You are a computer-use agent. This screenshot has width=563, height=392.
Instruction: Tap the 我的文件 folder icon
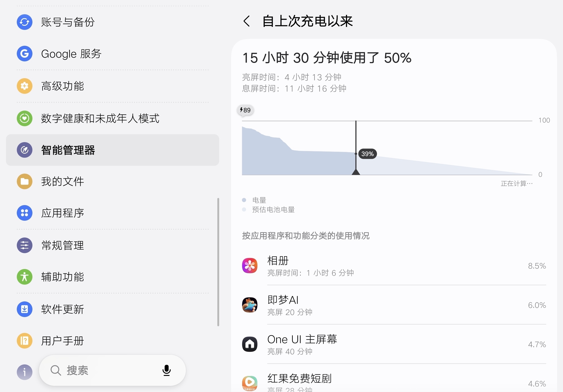click(x=25, y=181)
